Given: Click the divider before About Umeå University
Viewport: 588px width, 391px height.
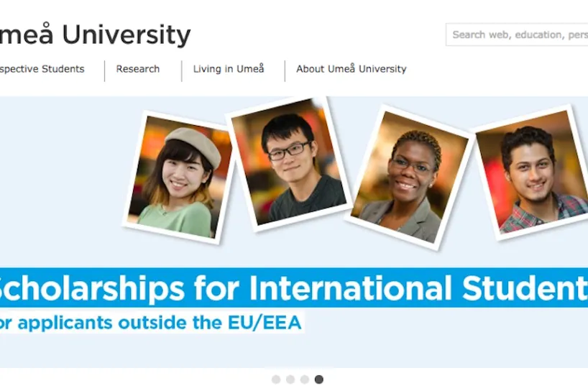Looking at the screenshot, I should [285, 71].
